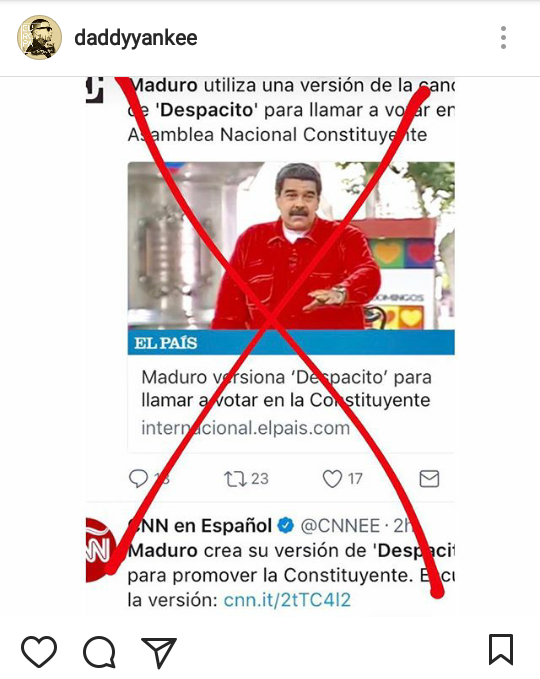Click the CNN red logo avatar

click(x=100, y=550)
